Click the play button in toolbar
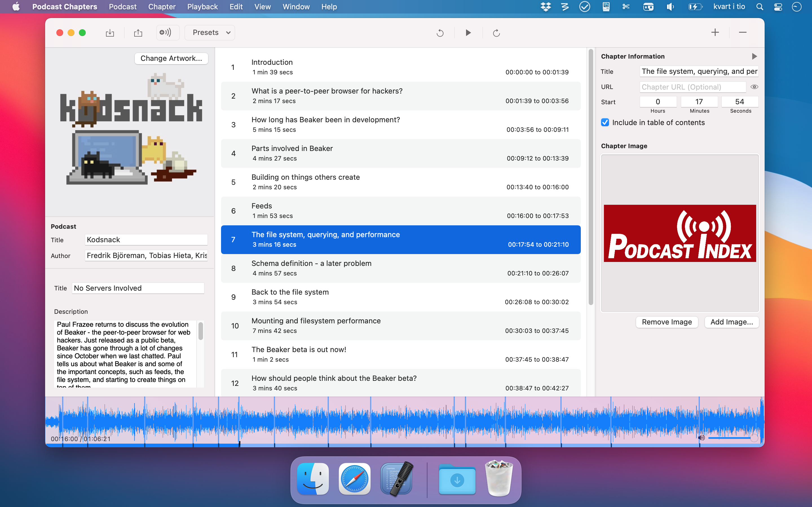Viewport: 812px width, 507px height. click(468, 32)
